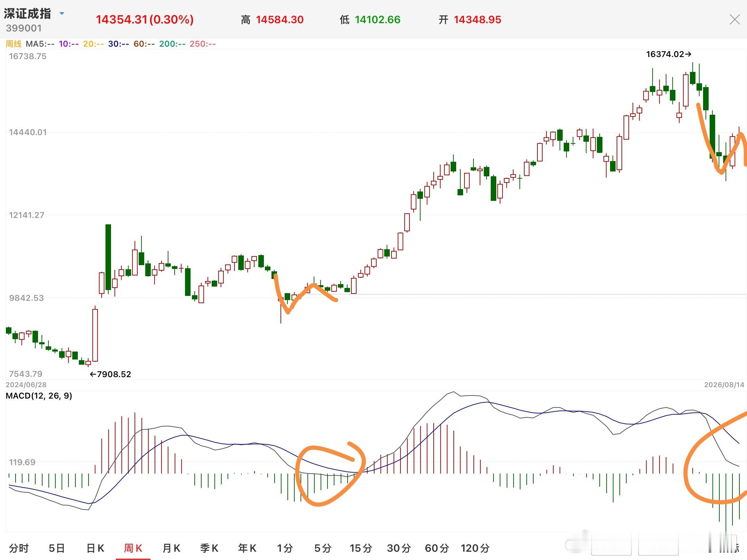Click the 16374.02 high price marker
This screenshot has height=560, width=747.
(x=669, y=54)
